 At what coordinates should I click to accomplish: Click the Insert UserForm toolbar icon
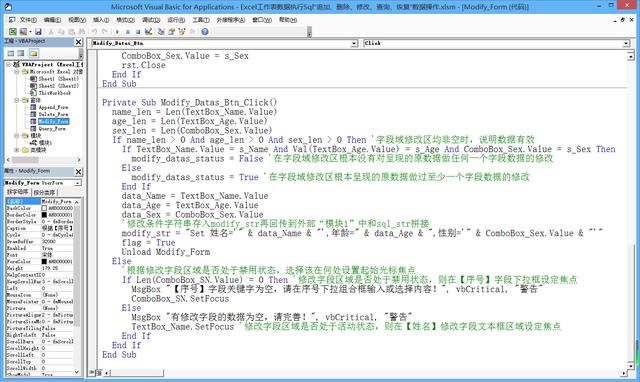coord(23,31)
